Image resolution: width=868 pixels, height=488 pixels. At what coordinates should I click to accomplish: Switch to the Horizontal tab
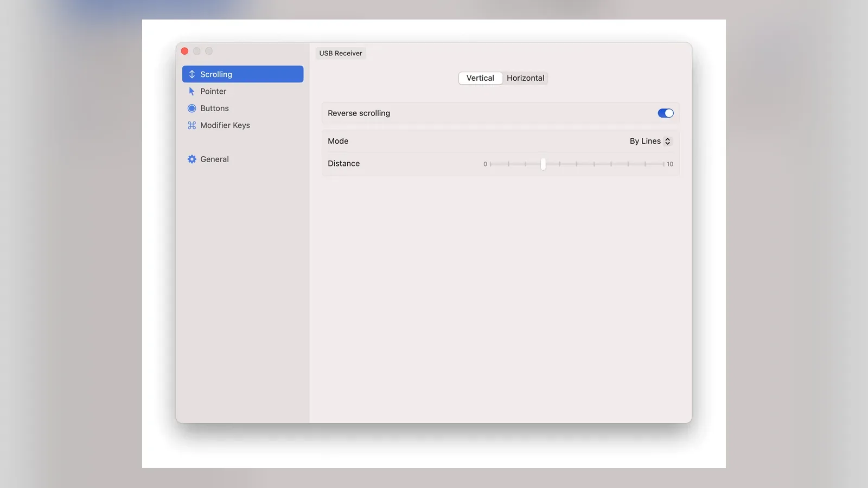(x=525, y=78)
